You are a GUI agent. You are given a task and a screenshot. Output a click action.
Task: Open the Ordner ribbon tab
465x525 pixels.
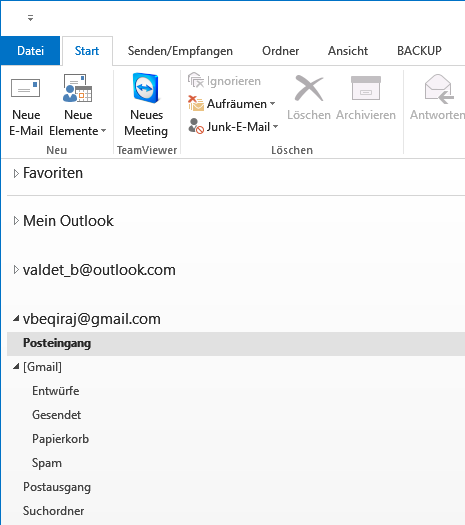[x=281, y=51]
